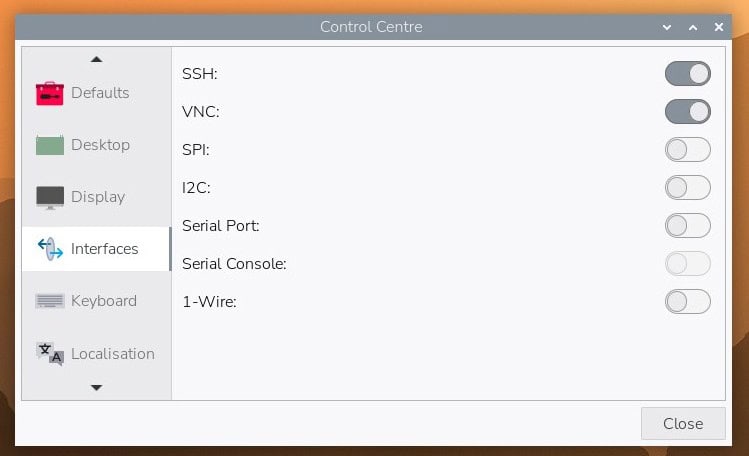Click the Localisation language icon
This screenshot has width=749, height=456.
(50, 353)
